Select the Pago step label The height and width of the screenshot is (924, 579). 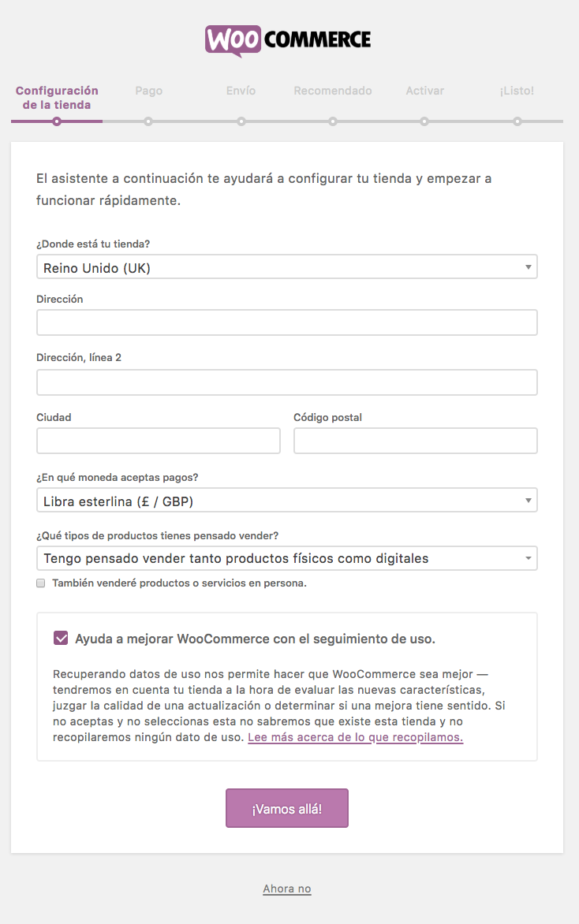coord(148,90)
